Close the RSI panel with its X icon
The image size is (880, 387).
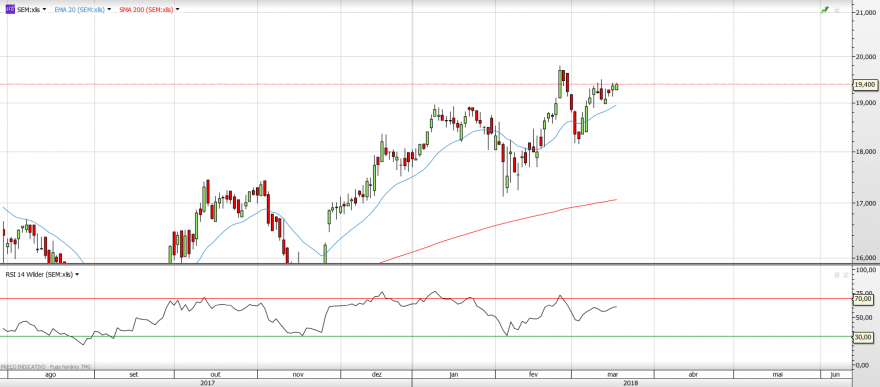[846, 274]
